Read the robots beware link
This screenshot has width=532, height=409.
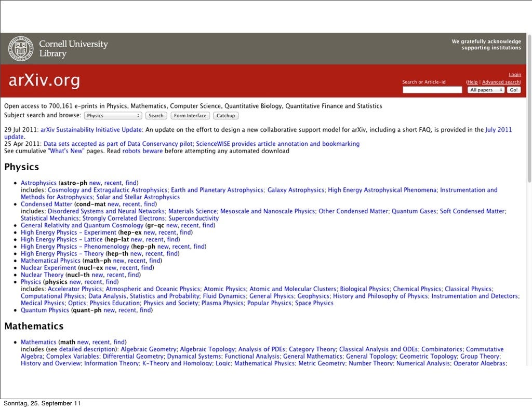[x=142, y=151]
